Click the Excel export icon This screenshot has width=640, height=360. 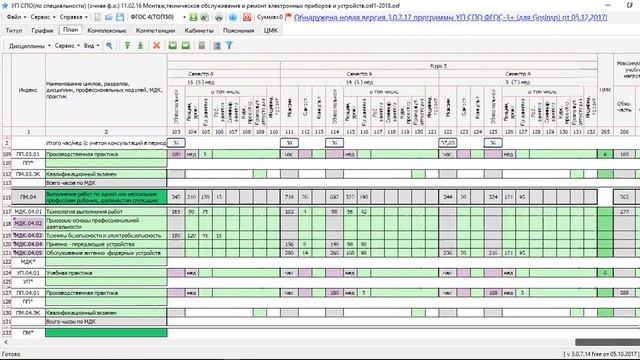(x=204, y=17)
